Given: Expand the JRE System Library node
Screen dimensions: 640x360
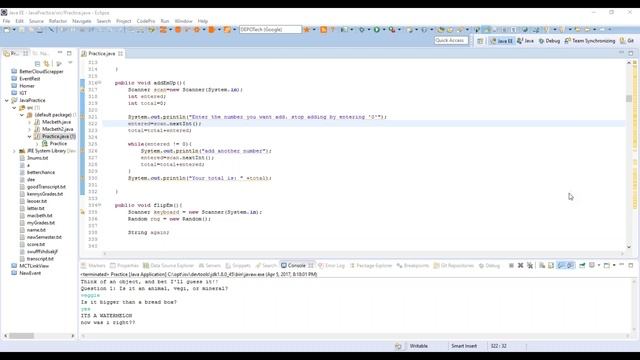Looking at the screenshot, I should pos(14,151).
